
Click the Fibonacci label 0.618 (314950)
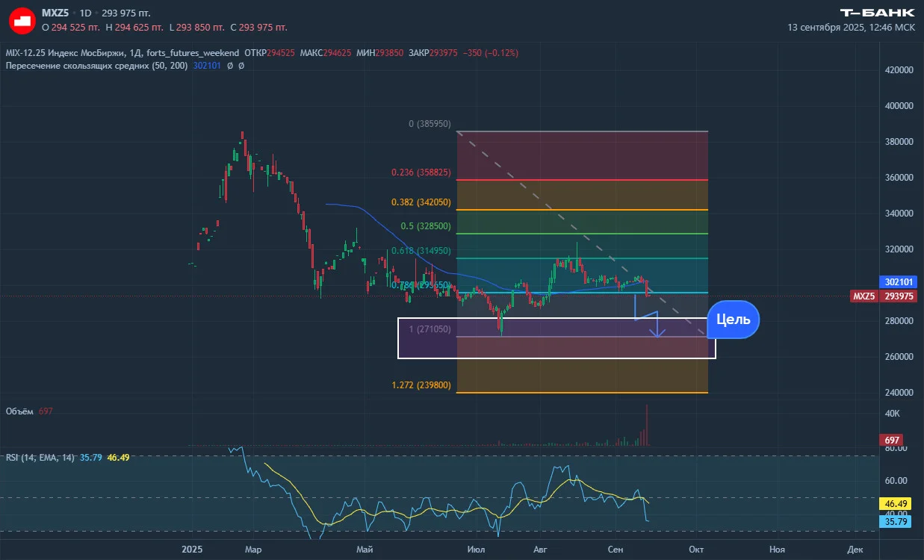tap(421, 251)
